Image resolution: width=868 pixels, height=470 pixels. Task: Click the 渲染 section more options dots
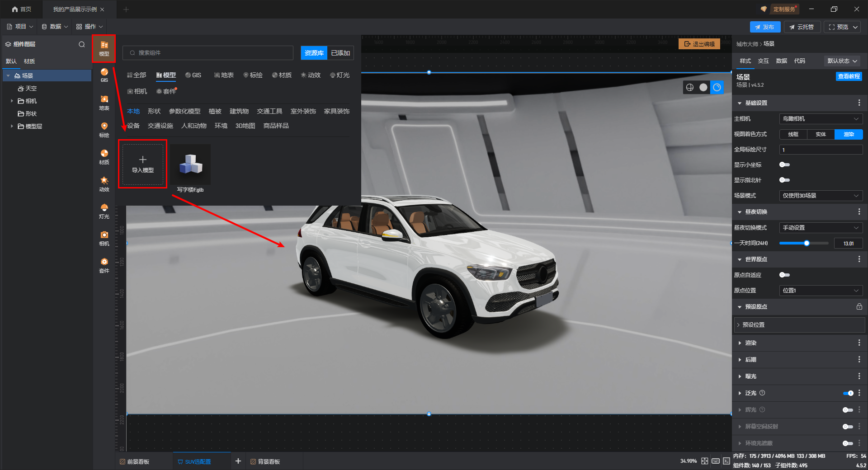click(859, 343)
